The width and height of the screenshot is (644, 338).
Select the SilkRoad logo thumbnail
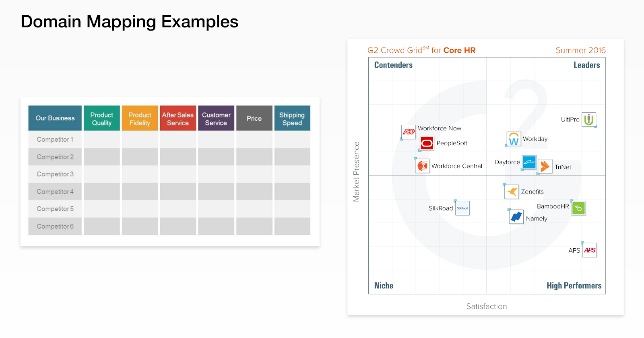(x=462, y=208)
